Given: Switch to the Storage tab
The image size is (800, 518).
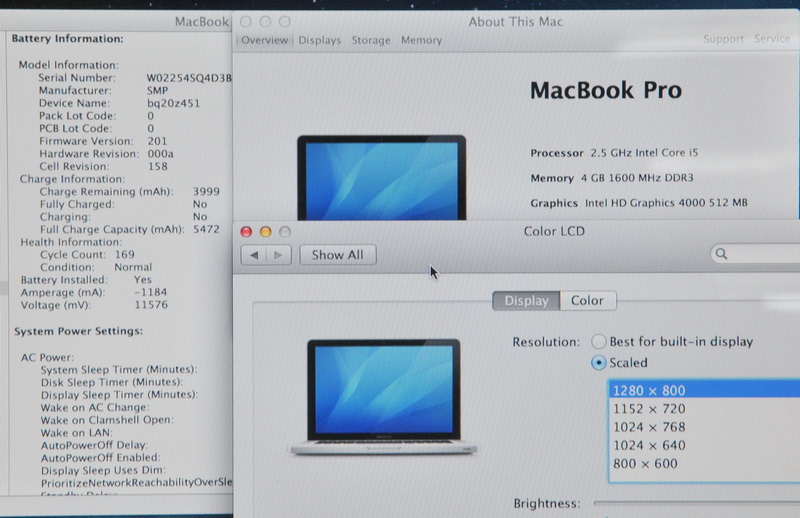Looking at the screenshot, I should [x=371, y=40].
